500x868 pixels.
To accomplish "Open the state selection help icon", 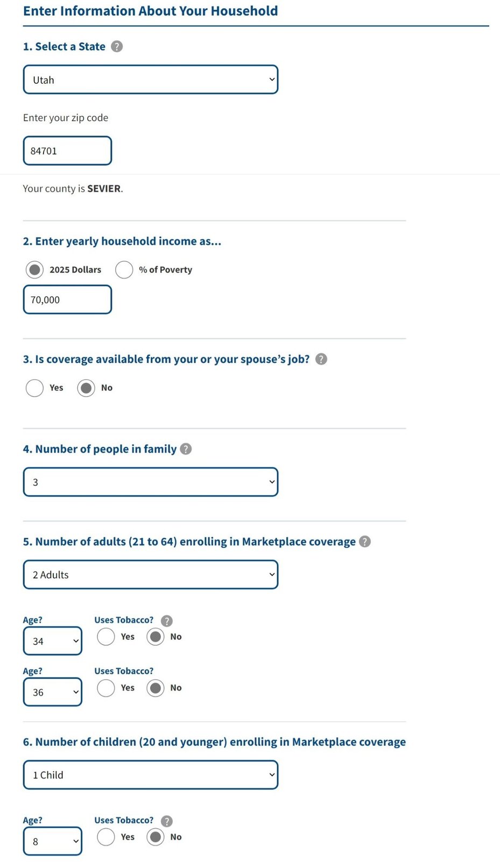I will point(116,47).
